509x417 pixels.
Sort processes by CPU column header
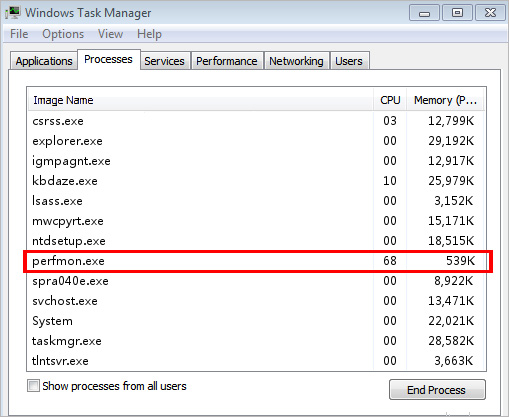click(390, 100)
